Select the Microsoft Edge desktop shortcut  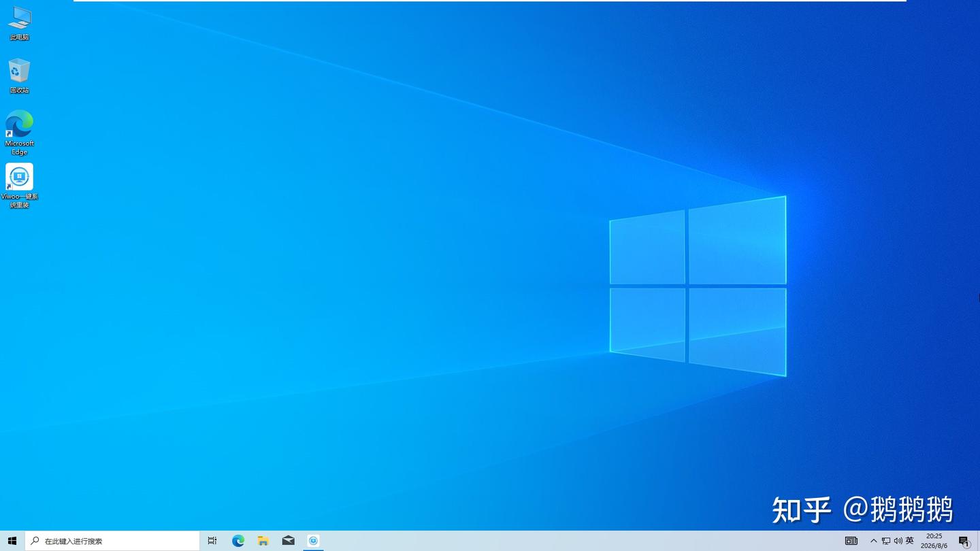19,133
